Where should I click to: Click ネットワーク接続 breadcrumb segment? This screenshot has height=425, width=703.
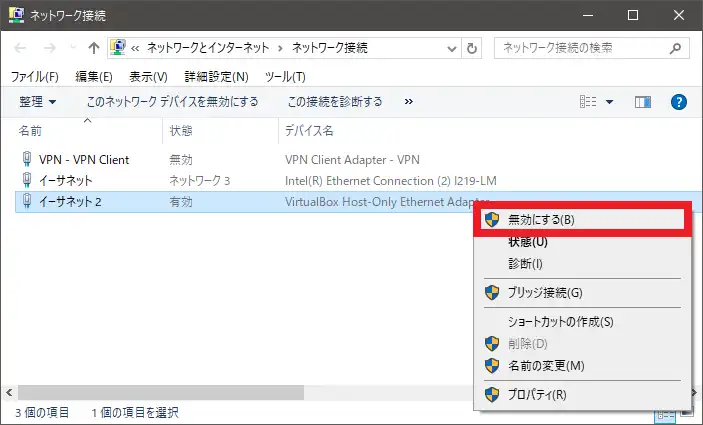click(x=330, y=48)
